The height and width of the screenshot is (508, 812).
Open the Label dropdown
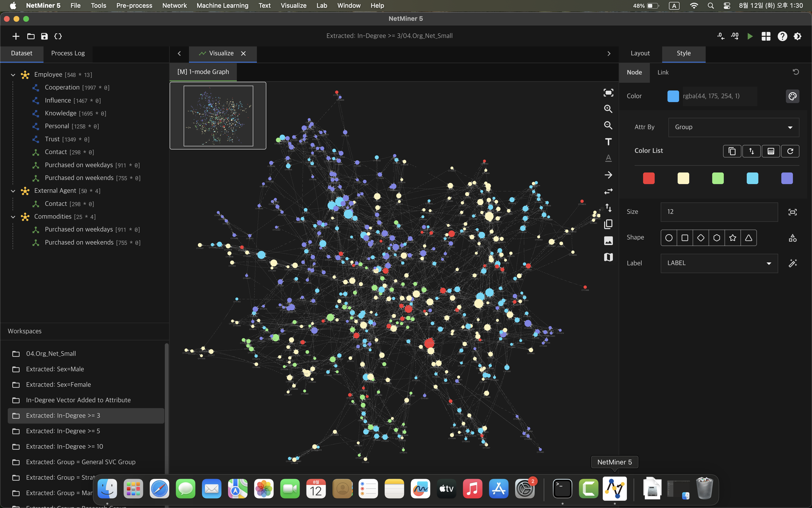click(x=719, y=263)
